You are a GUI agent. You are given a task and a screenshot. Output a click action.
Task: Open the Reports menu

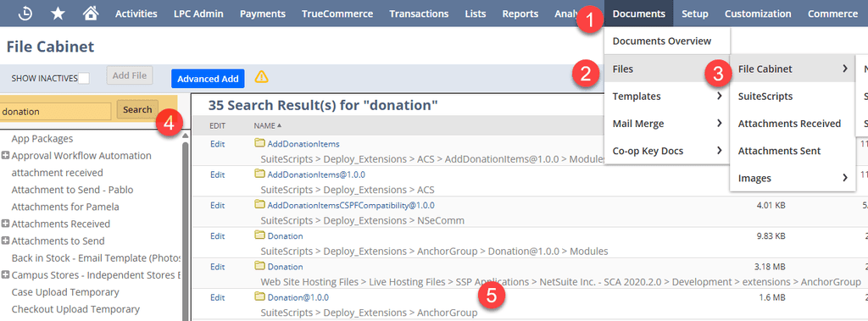(520, 14)
